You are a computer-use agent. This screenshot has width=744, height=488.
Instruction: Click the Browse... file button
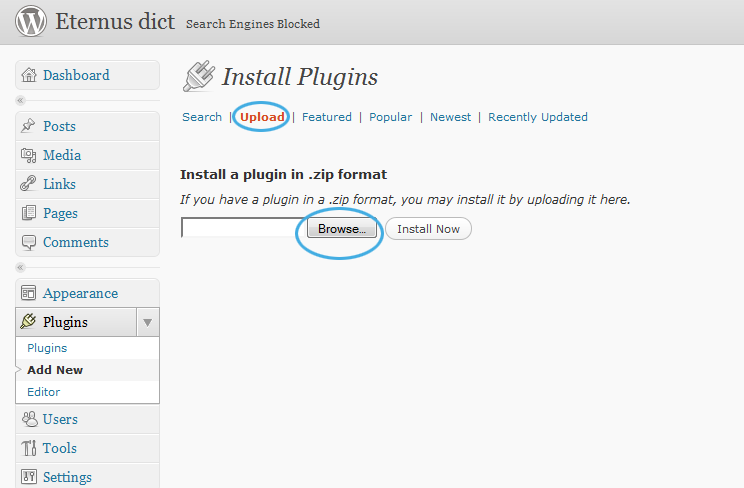coord(342,229)
